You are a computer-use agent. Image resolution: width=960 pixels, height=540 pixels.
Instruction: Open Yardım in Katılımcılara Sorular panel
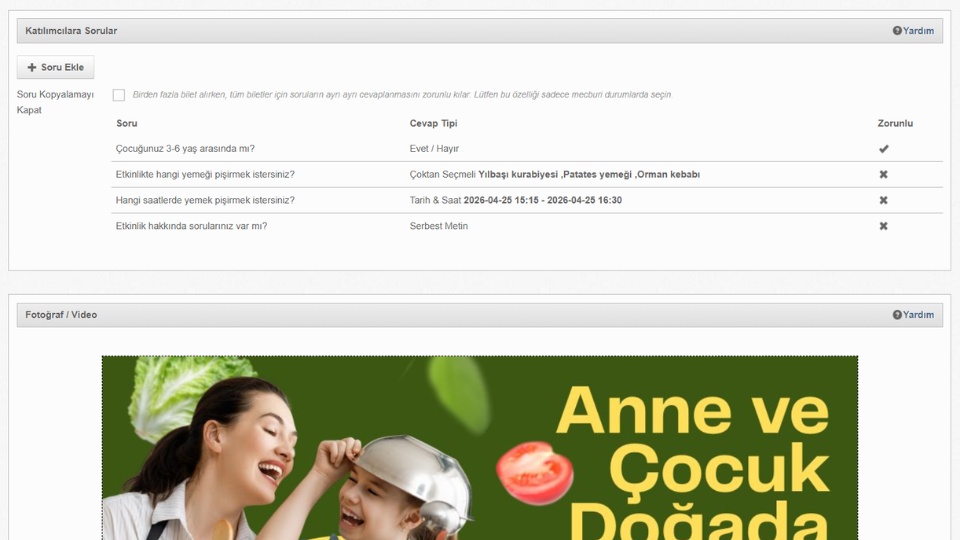click(x=918, y=31)
